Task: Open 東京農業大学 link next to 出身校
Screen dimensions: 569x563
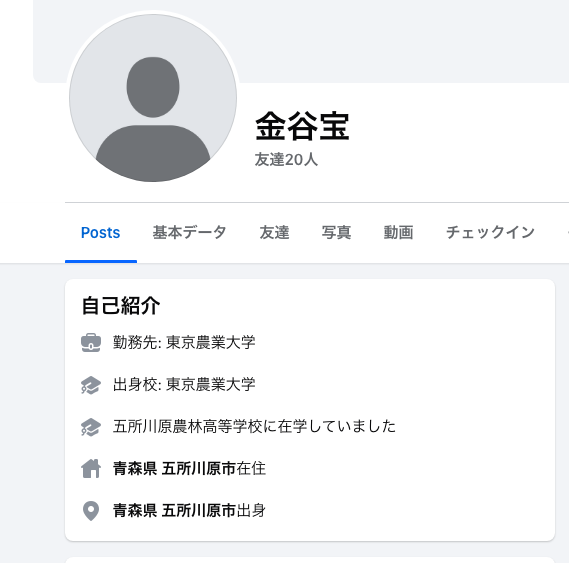Action: (211, 385)
